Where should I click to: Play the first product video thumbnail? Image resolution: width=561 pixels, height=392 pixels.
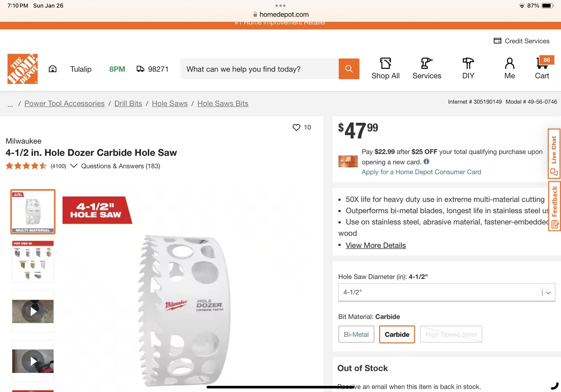pos(33,311)
